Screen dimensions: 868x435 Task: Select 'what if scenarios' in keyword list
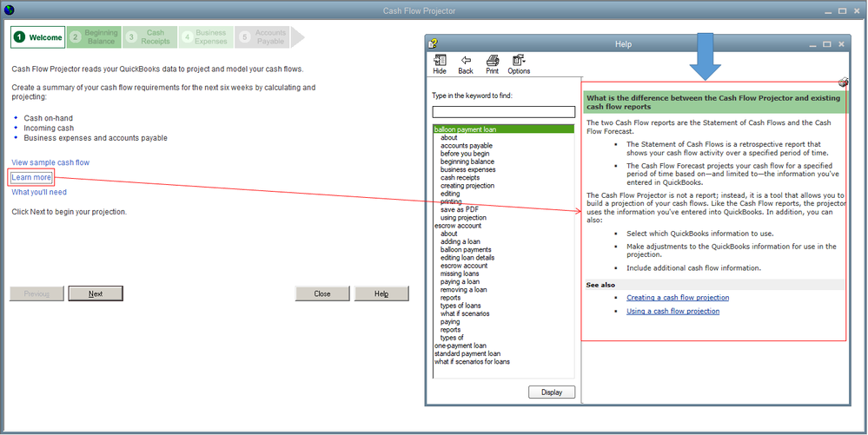(465, 313)
